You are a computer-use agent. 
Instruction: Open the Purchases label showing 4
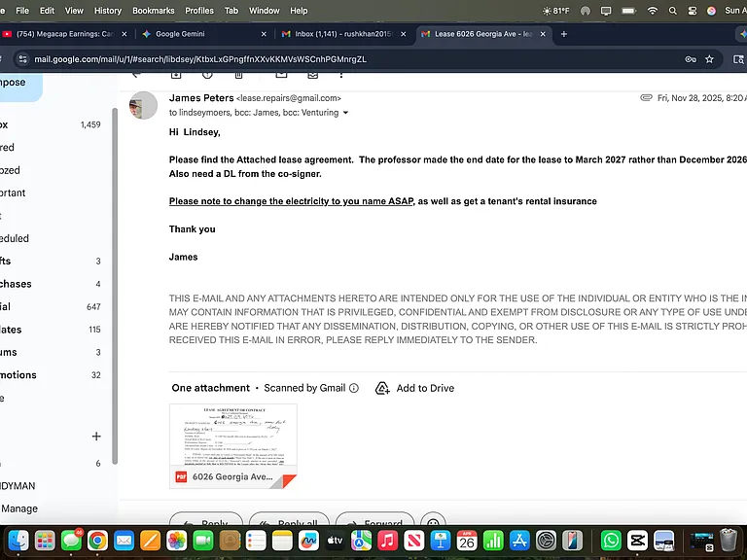(52, 284)
